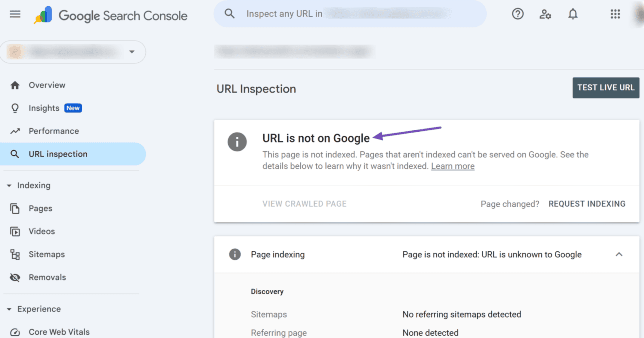
Task: Click the 'URL is not on Google' heading
Action: click(316, 138)
